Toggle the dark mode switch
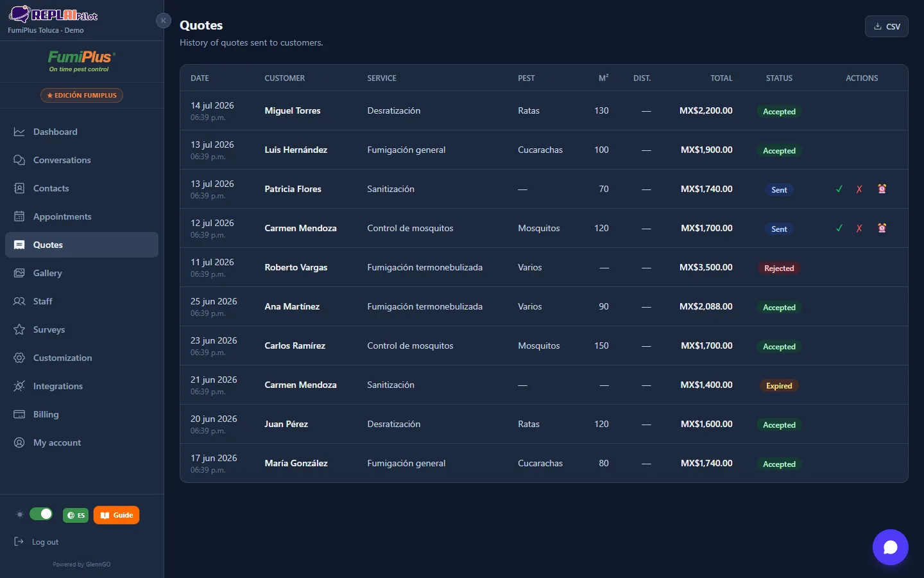The height and width of the screenshot is (578, 924). point(41,514)
